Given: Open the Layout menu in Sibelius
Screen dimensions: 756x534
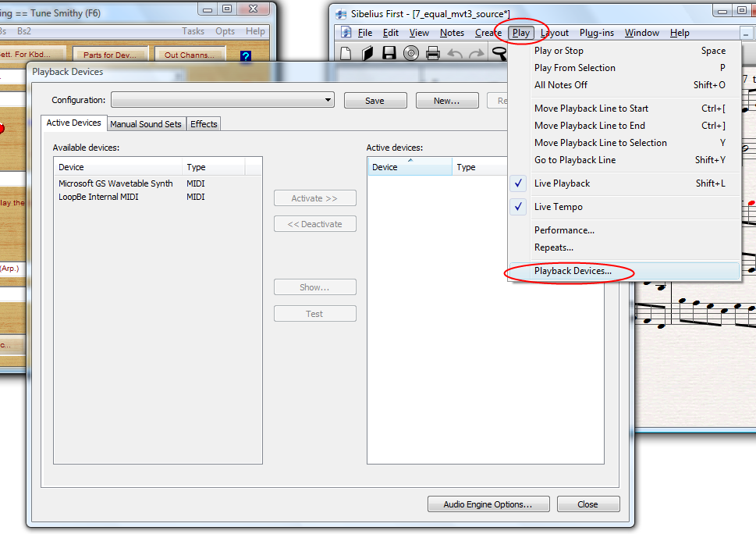Looking at the screenshot, I should [555, 33].
